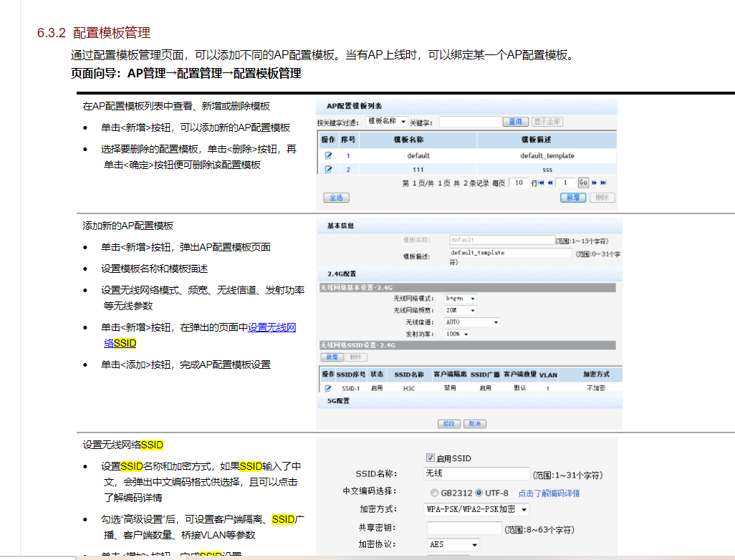The image size is (735, 560).
Task: Click 新增 button below the template list
Action: click(573, 198)
